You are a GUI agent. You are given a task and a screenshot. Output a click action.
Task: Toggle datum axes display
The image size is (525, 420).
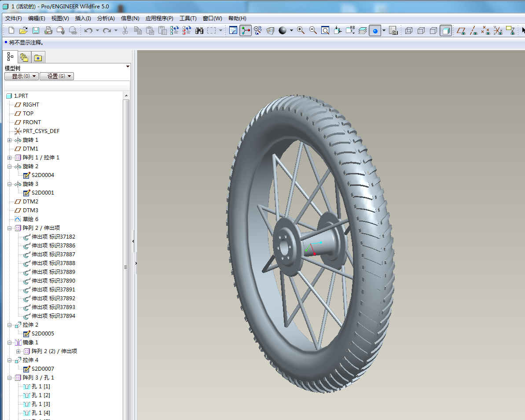coord(474,30)
